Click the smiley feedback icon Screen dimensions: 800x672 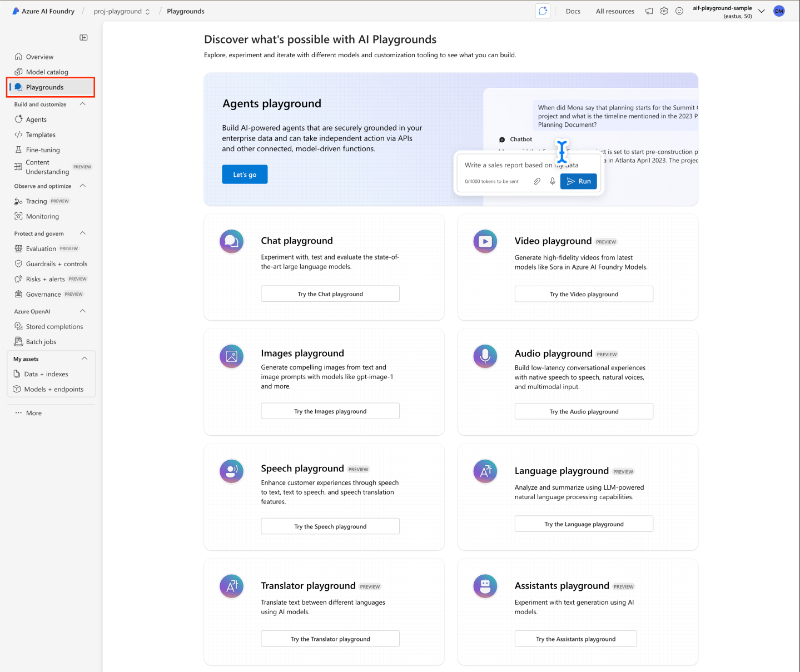pos(679,11)
